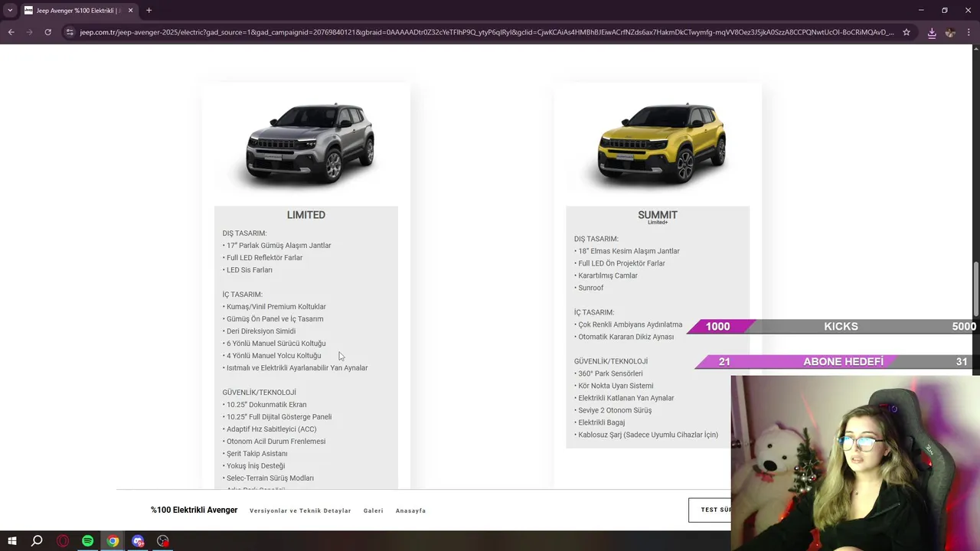Click 'Seviye 2 Otonom Sürüş' line
980x551 pixels.
[x=613, y=410]
